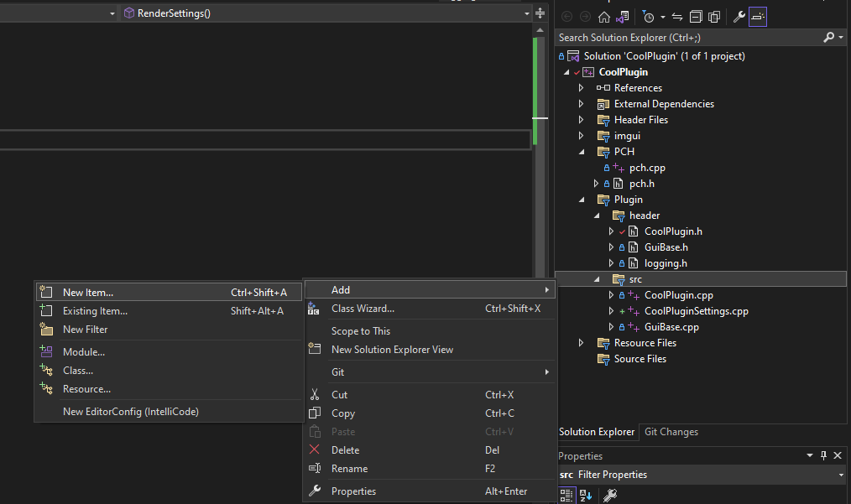The height and width of the screenshot is (504, 851).
Task: Click the Home icon in Solution Explorer toolbar
Action: pyautogui.click(x=603, y=17)
